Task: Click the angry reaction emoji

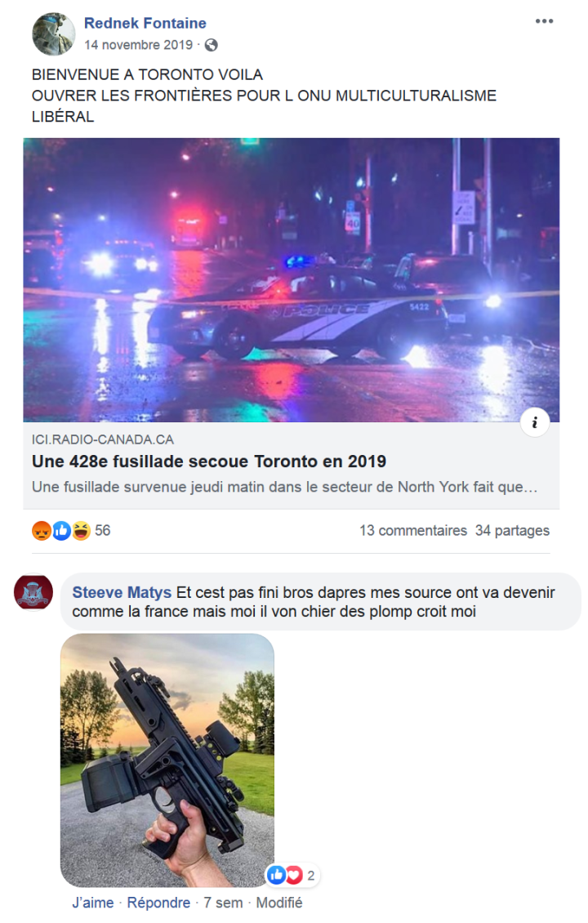Action: click(41, 530)
